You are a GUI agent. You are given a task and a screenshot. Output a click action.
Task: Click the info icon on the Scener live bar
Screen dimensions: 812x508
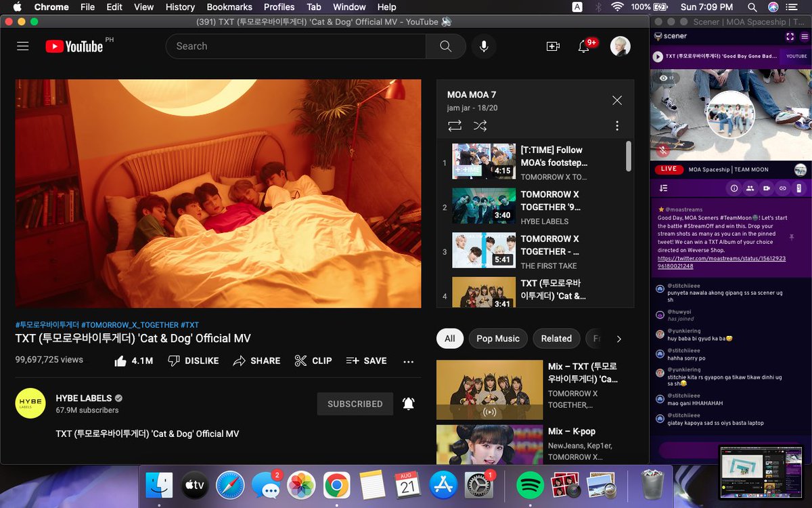(734, 188)
